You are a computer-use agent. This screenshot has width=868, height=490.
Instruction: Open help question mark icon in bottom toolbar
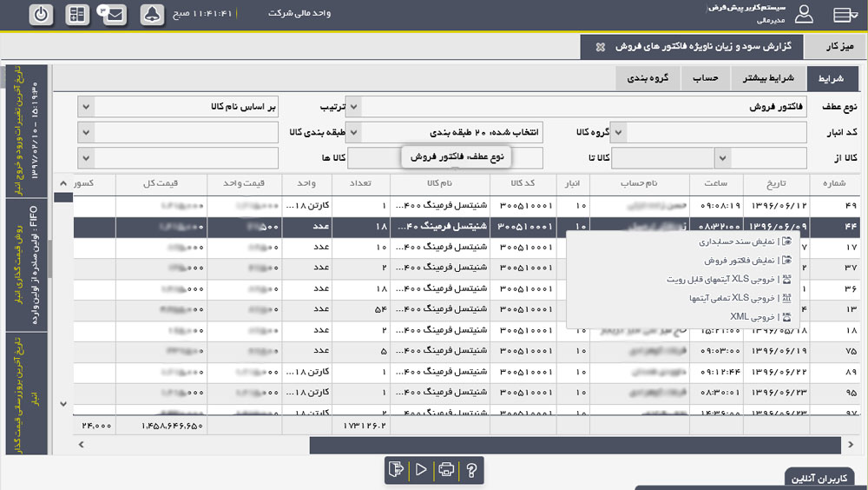tap(471, 470)
